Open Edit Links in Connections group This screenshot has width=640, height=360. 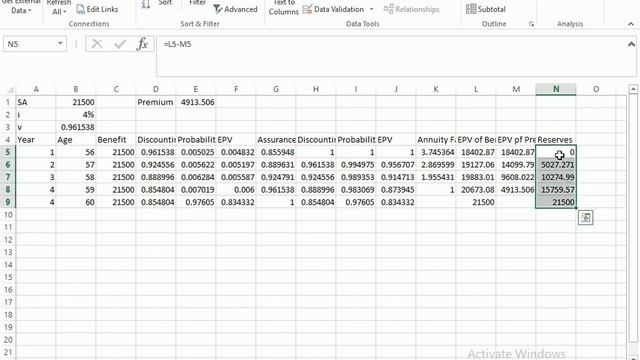[x=97, y=9]
